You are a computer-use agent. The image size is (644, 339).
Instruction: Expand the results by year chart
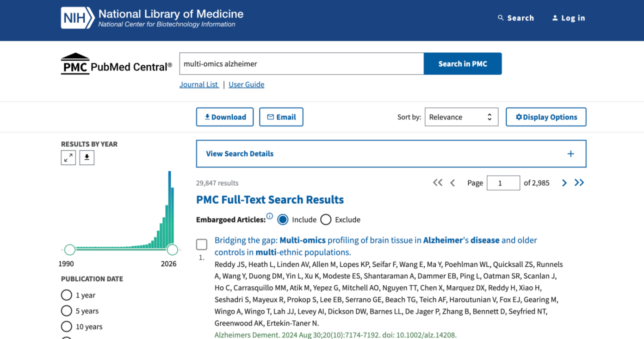68,158
